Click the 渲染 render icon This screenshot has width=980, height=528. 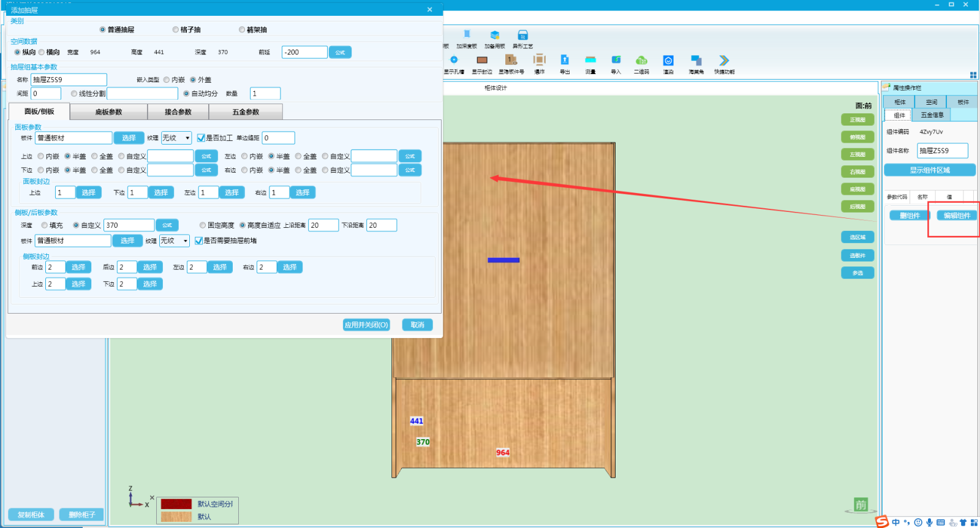pyautogui.click(x=668, y=61)
